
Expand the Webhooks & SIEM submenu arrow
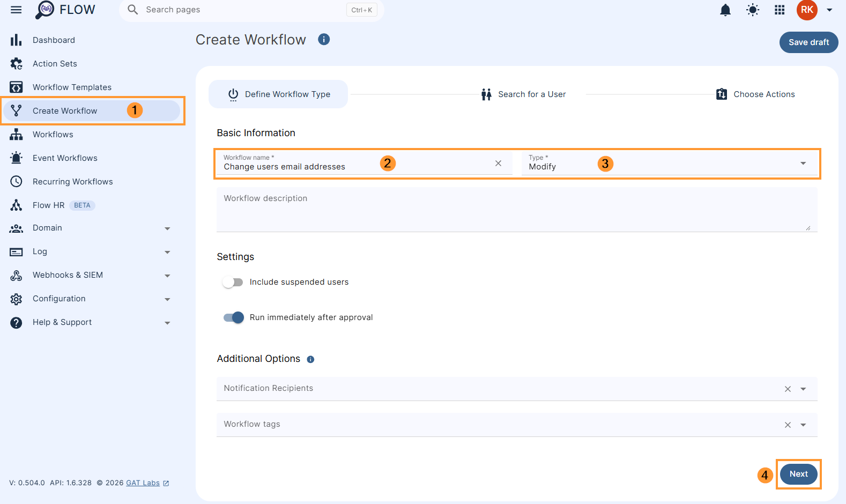(167, 276)
